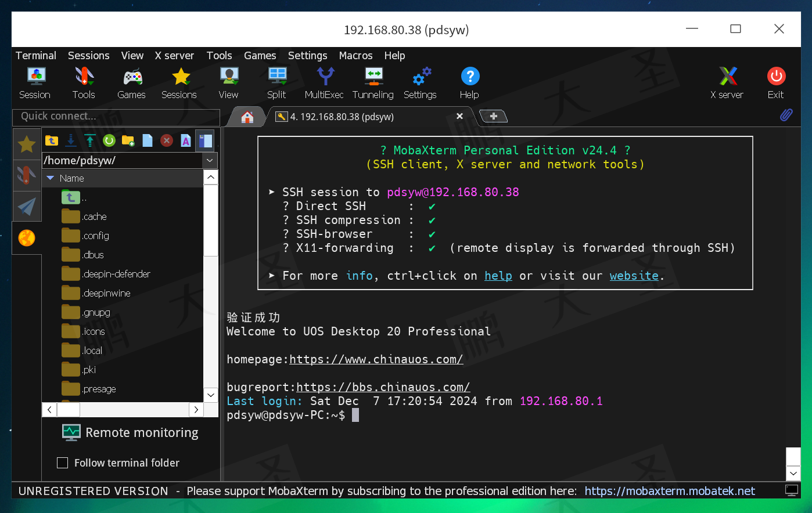
Task: Create a new file icon
Action: (148, 140)
